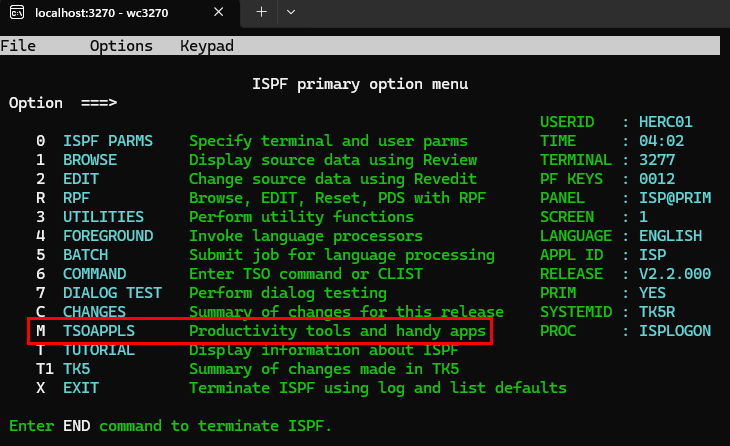Click the PANEL value ISP@PRIM

click(675, 198)
